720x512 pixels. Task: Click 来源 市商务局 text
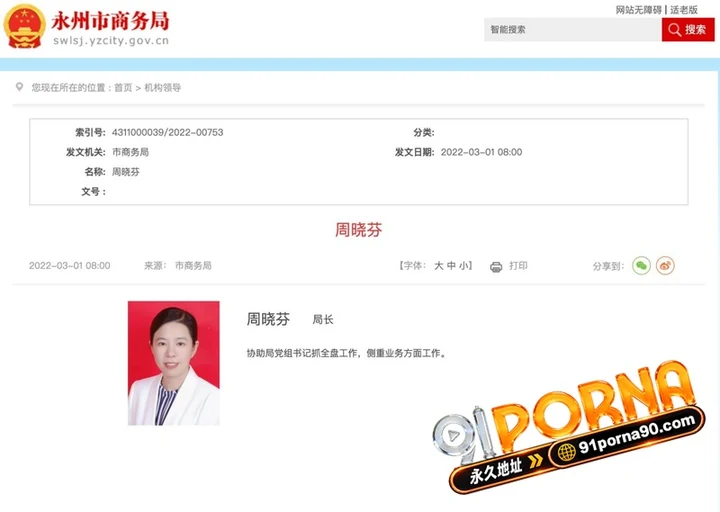click(178, 265)
